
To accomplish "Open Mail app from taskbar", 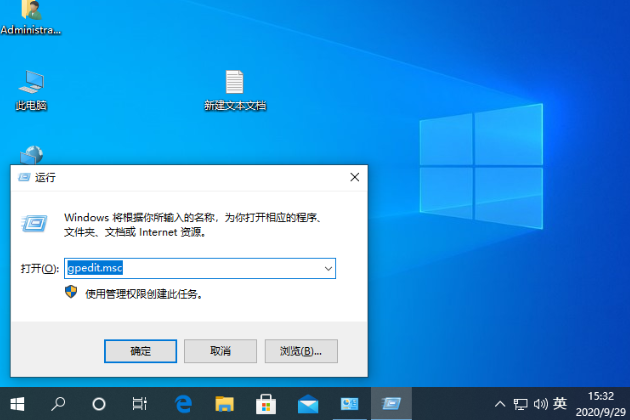I will click(308, 404).
